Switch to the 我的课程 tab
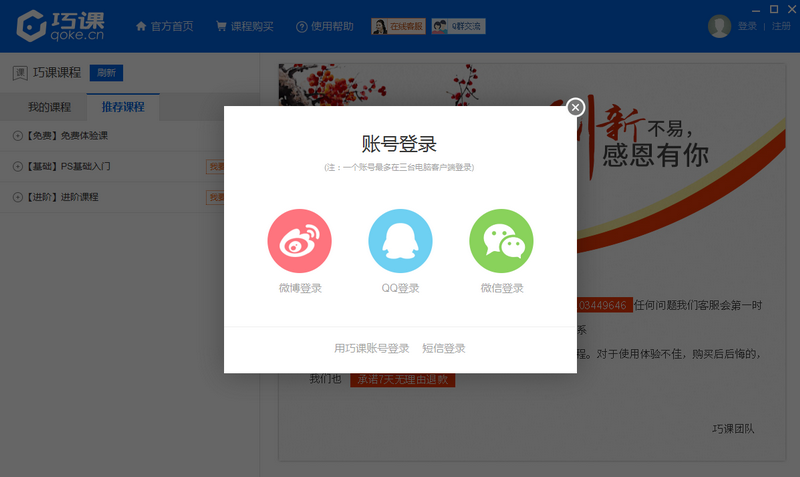 (49, 107)
